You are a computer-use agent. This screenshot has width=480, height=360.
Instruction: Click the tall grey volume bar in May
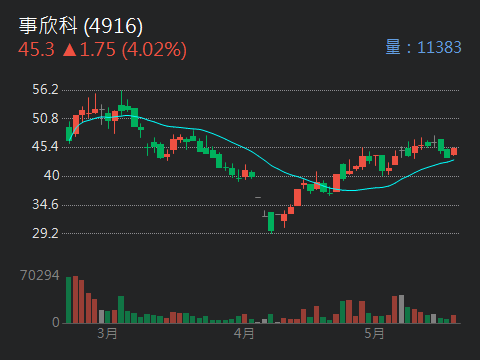click(401, 309)
